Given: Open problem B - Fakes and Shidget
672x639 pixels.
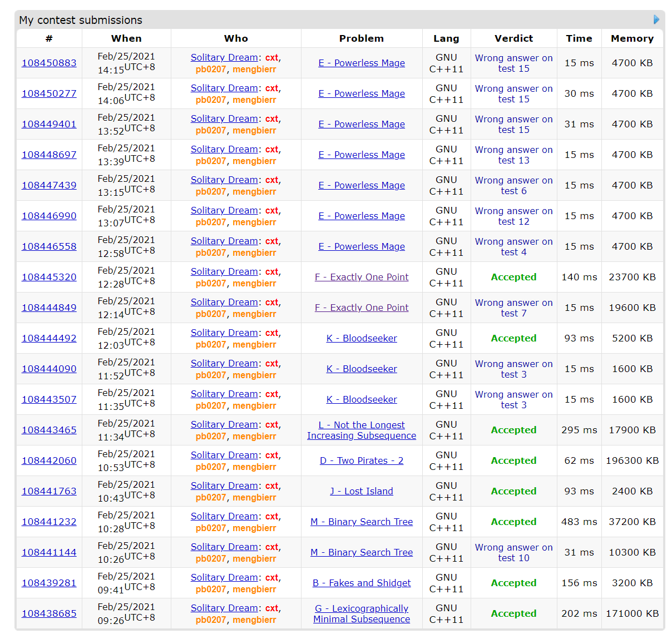Looking at the screenshot, I should coord(362,583).
